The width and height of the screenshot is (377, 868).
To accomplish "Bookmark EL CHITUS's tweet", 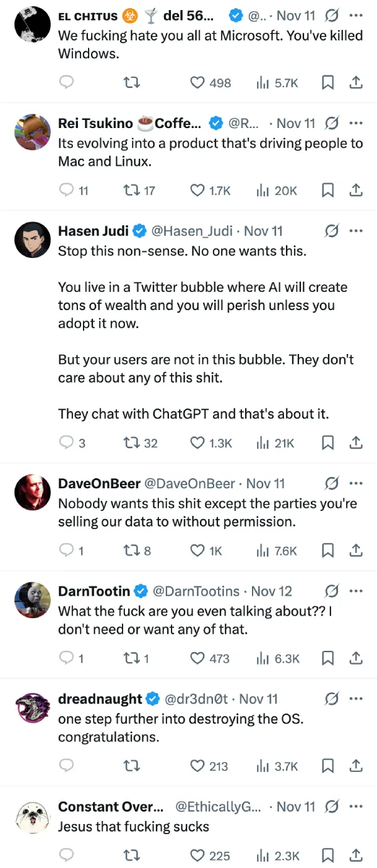I will [x=327, y=82].
